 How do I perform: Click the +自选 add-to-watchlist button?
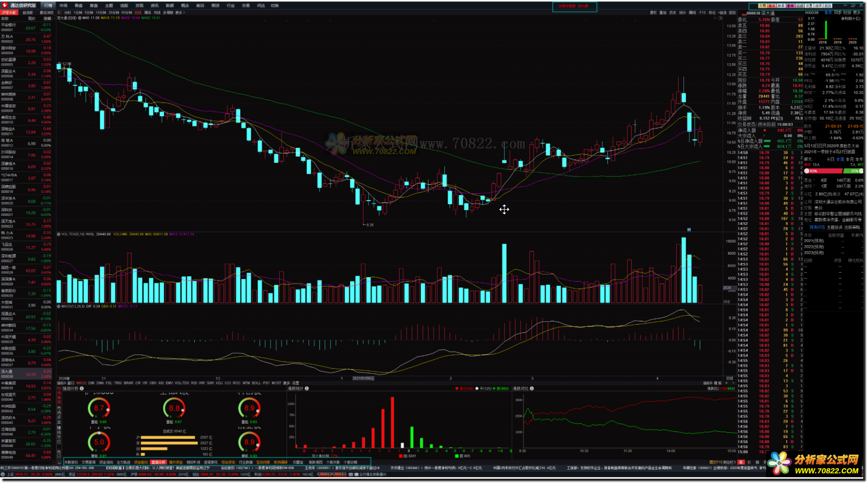[x=722, y=12]
